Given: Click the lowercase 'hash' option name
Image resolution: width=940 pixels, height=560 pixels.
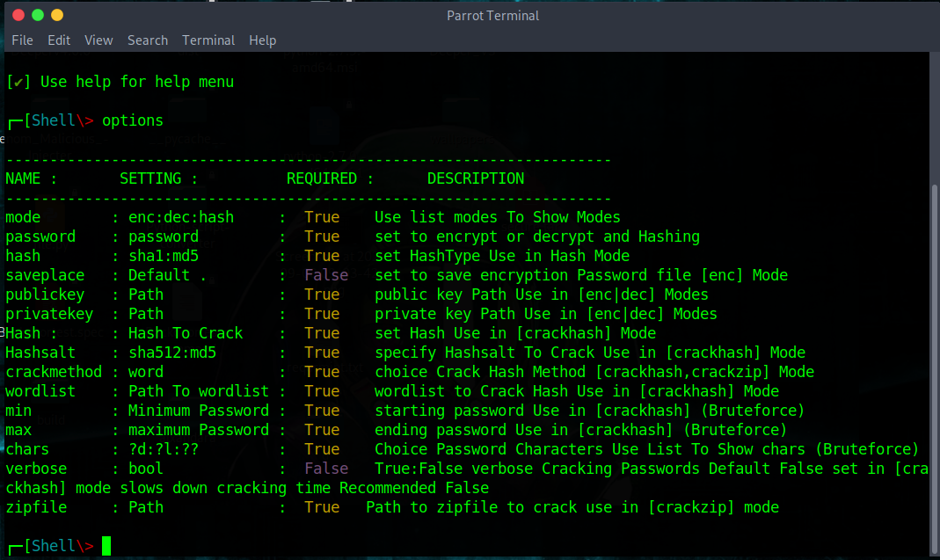Looking at the screenshot, I should (23, 256).
